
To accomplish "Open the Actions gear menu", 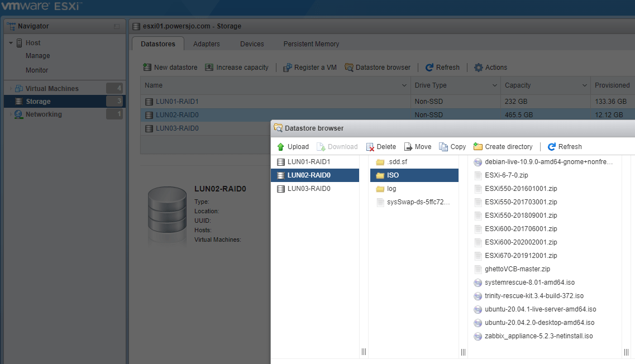I will point(490,67).
